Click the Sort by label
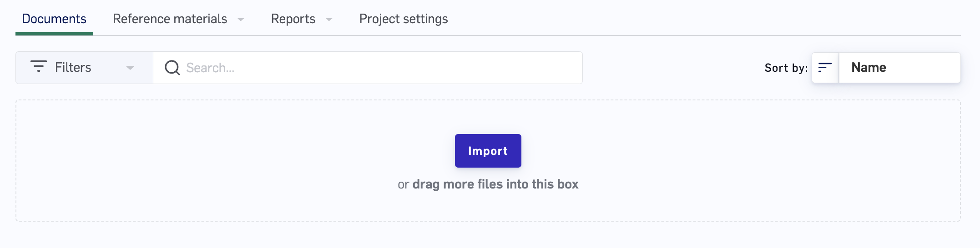This screenshot has height=248, width=980. coord(786,68)
